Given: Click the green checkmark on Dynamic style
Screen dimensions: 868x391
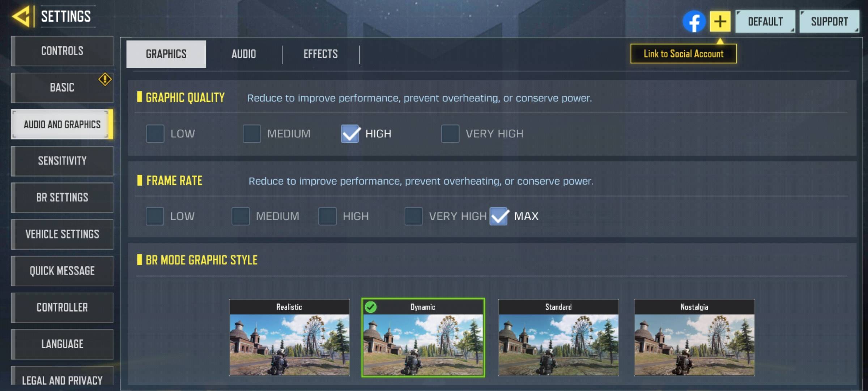Looking at the screenshot, I should pyautogui.click(x=371, y=307).
